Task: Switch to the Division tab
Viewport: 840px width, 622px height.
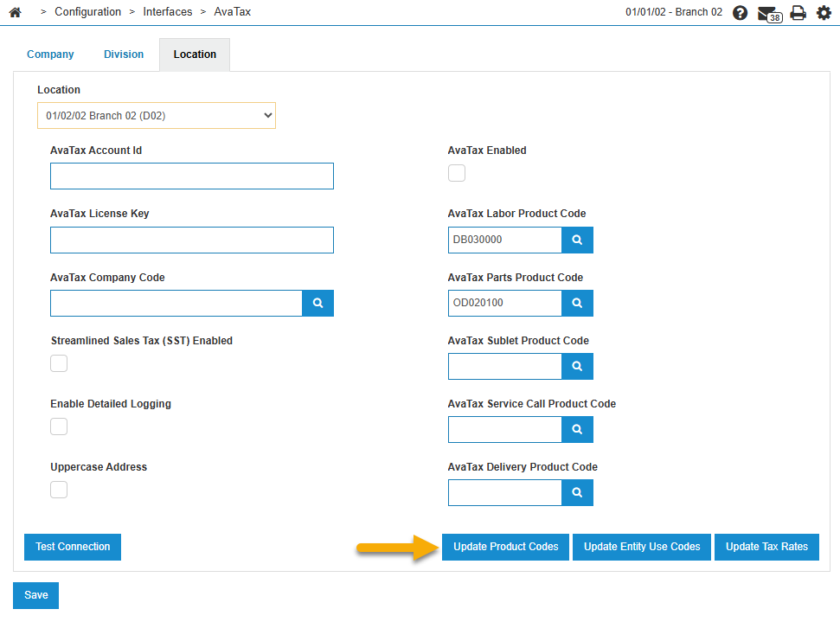Action: [x=124, y=55]
